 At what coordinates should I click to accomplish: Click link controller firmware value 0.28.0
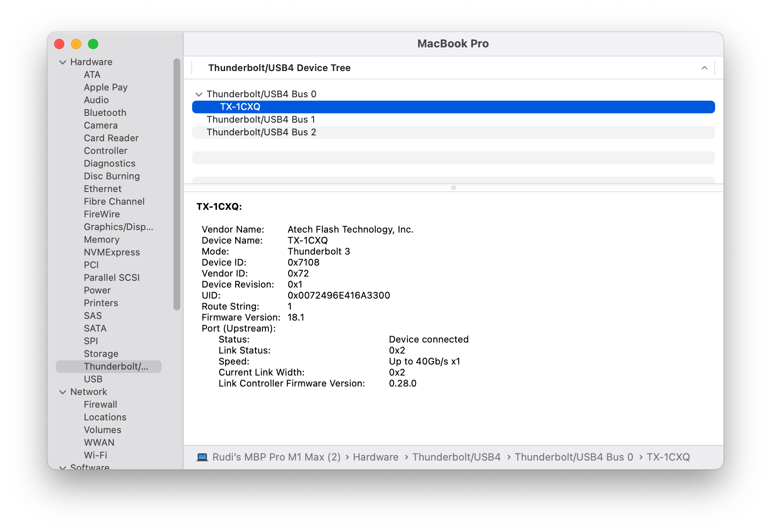tap(402, 384)
